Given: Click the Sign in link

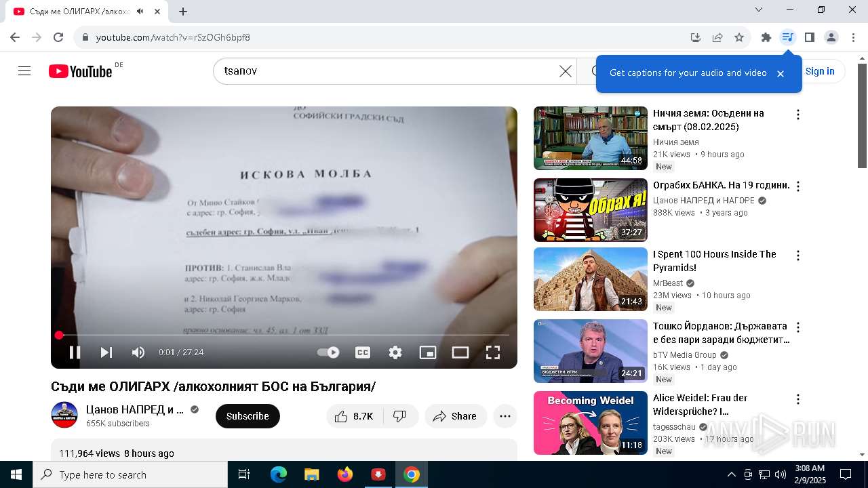Looking at the screenshot, I should click(820, 71).
